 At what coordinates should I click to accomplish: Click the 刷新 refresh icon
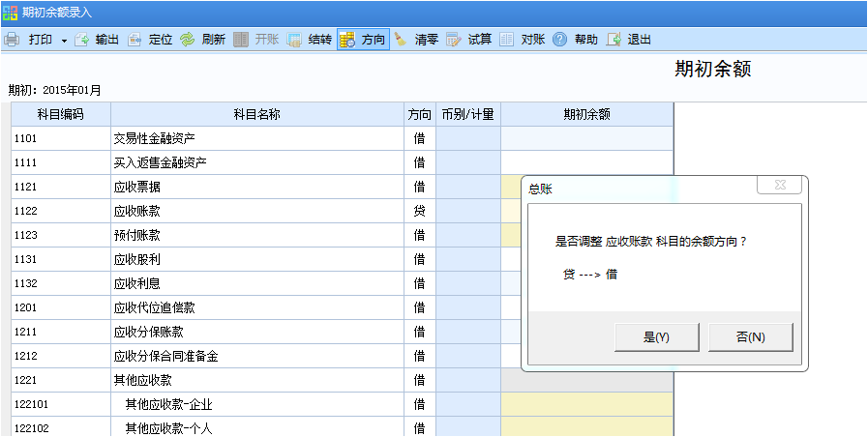(x=189, y=40)
